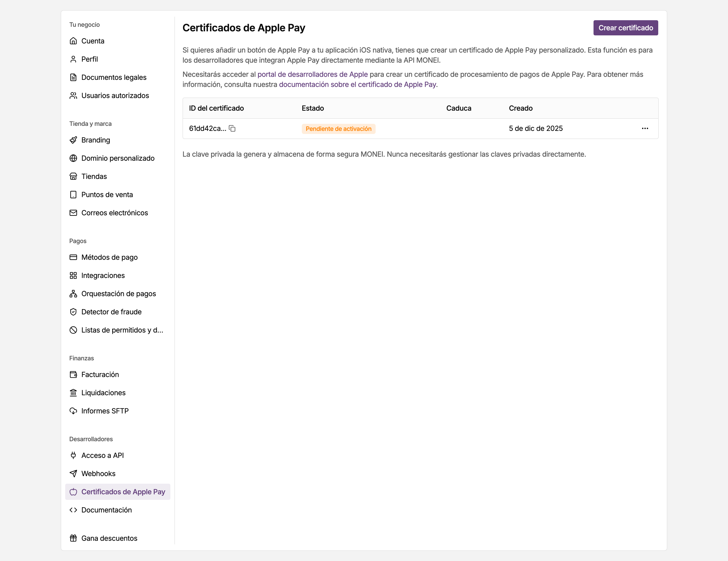Click the Correos electrónicos envelope icon
This screenshot has height=561, width=728.
tap(73, 213)
